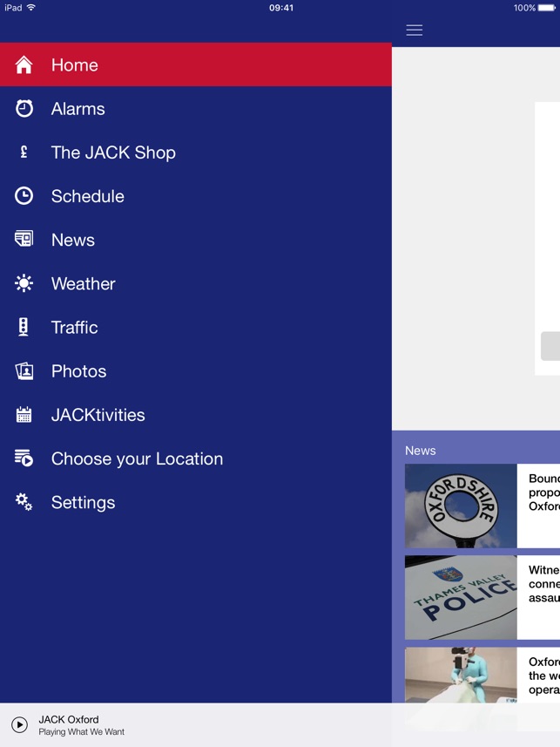Tap the Traffic light icon
Viewport: 560px width, 747px height.
(x=24, y=327)
